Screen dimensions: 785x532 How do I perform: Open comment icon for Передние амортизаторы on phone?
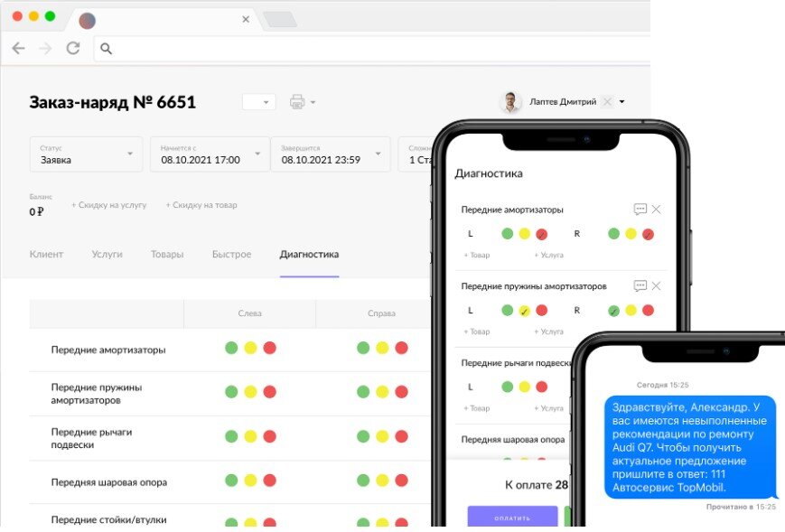tap(640, 210)
